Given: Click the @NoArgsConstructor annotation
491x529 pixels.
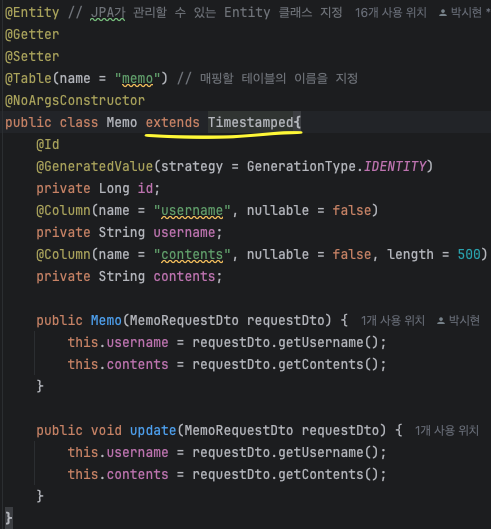Looking at the screenshot, I should tap(75, 101).
